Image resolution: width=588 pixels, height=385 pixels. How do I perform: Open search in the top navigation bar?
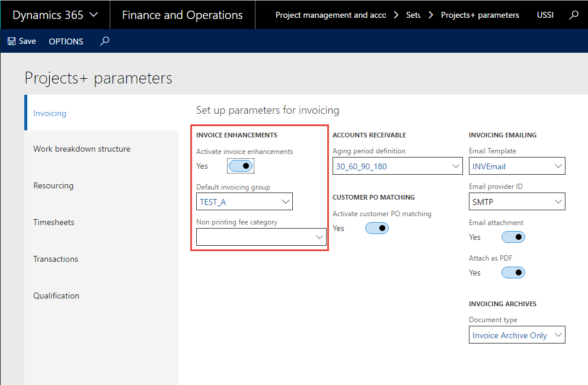[x=573, y=14]
